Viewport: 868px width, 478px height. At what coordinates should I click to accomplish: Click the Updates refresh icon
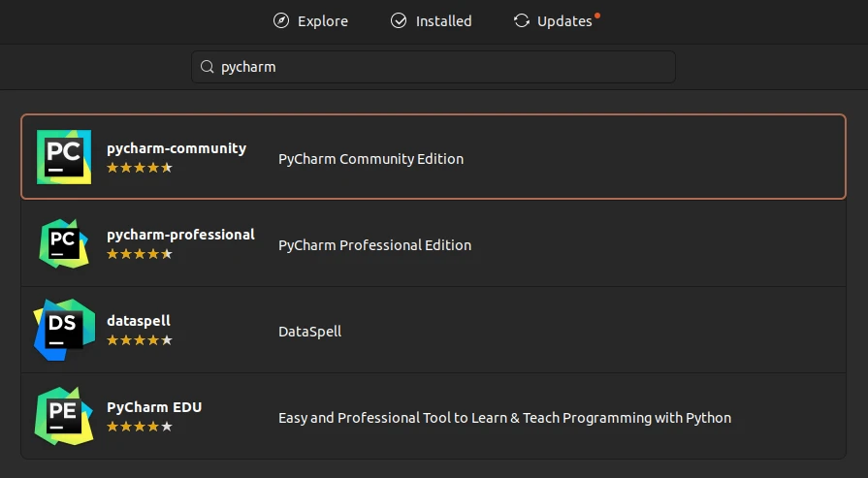pyautogui.click(x=522, y=21)
